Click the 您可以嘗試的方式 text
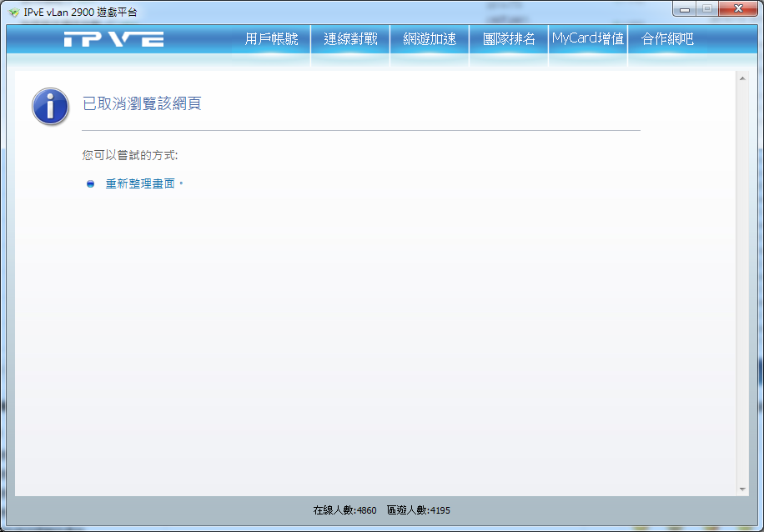This screenshot has height=532, width=764. click(129, 155)
